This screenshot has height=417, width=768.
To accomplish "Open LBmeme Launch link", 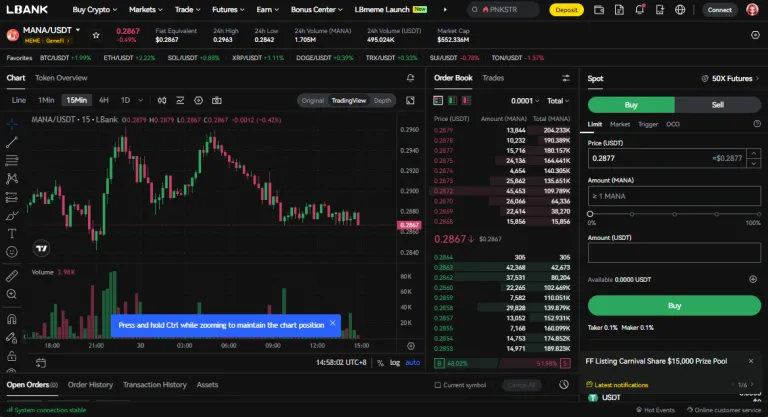I will click(x=390, y=9).
